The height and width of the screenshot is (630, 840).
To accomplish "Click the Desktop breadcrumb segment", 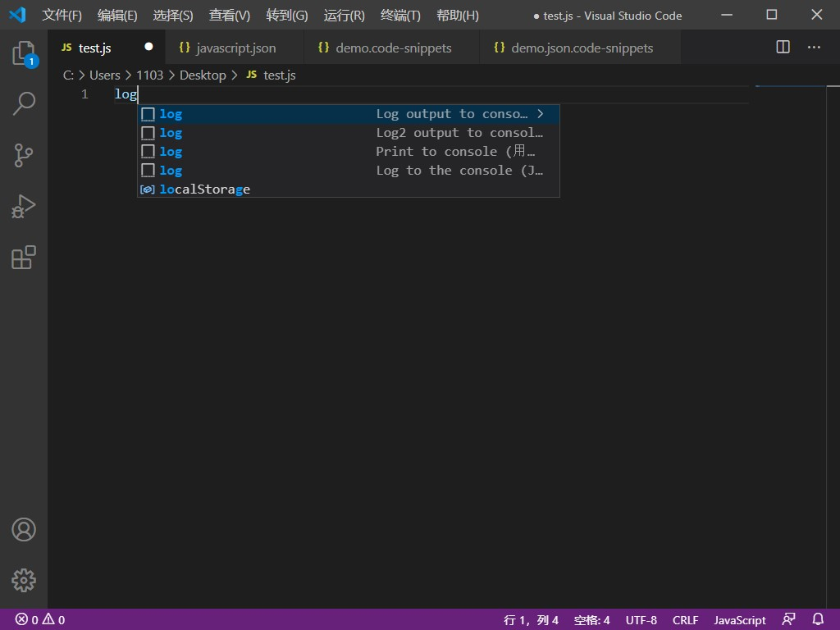I will [203, 75].
